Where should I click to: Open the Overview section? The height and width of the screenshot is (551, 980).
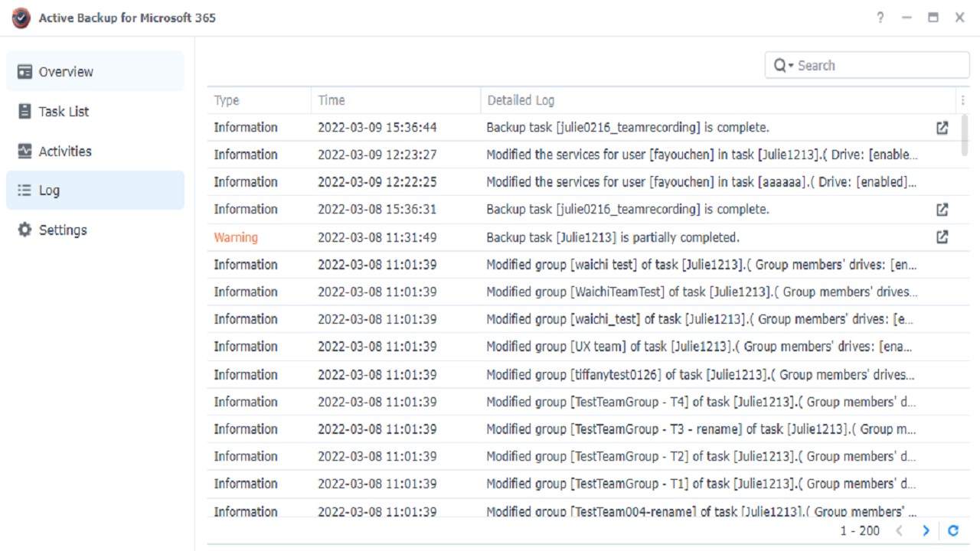(95, 72)
